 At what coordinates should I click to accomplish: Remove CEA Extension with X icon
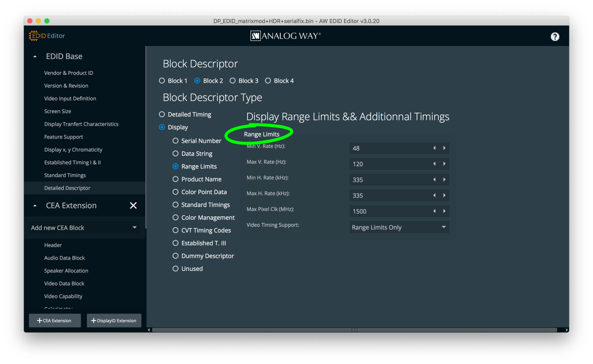coord(133,205)
